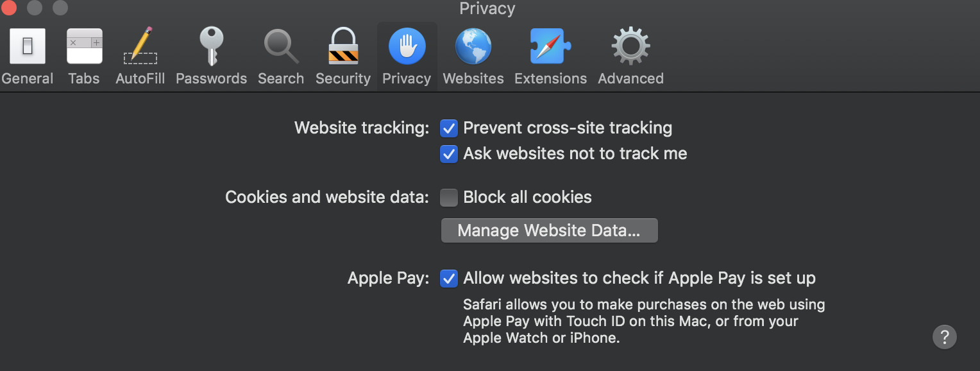Click Manage Website Data button
This screenshot has height=371, width=980.
(x=549, y=230)
